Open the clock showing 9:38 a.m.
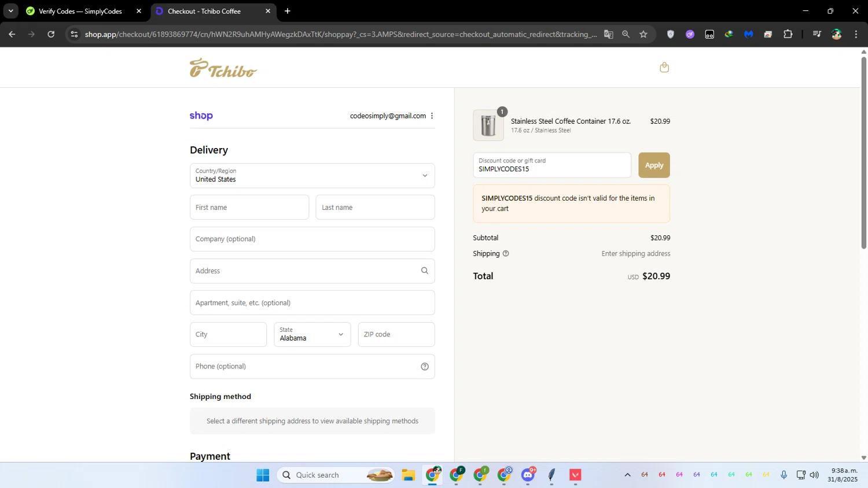Image resolution: width=868 pixels, height=488 pixels. tap(843, 475)
